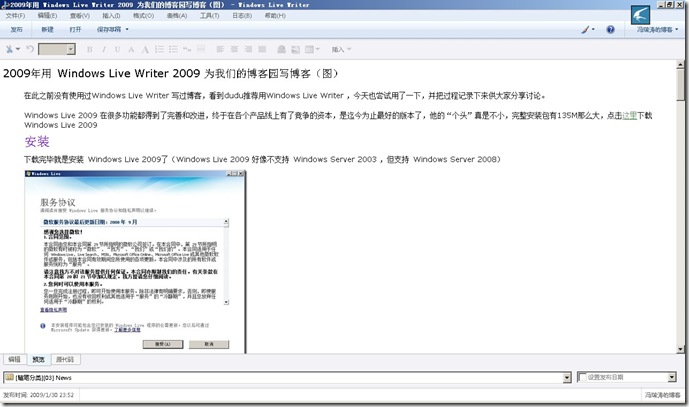Toggle underline formatting icon
This screenshot has height=407, width=689.
point(117,50)
